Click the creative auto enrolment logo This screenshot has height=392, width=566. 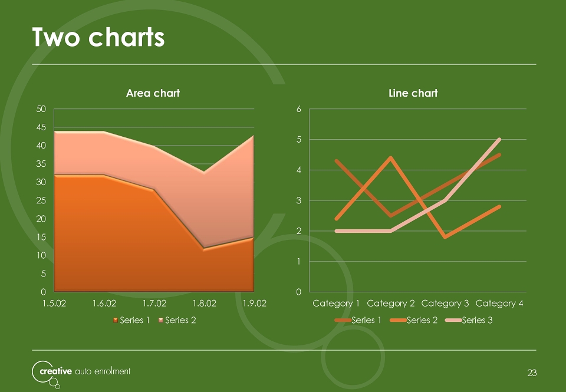pos(81,374)
